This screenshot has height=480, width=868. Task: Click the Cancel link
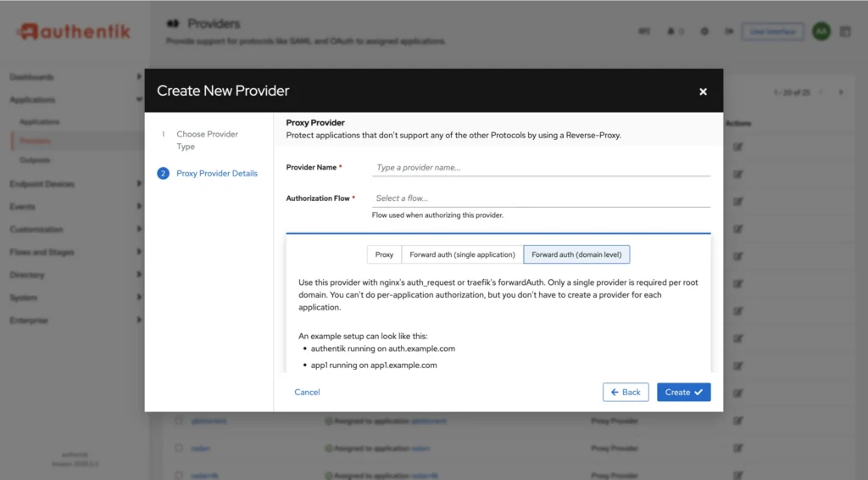click(x=307, y=392)
